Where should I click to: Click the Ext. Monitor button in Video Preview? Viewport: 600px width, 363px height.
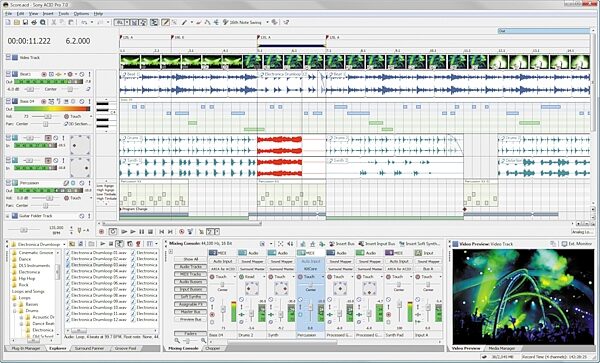(577, 244)
